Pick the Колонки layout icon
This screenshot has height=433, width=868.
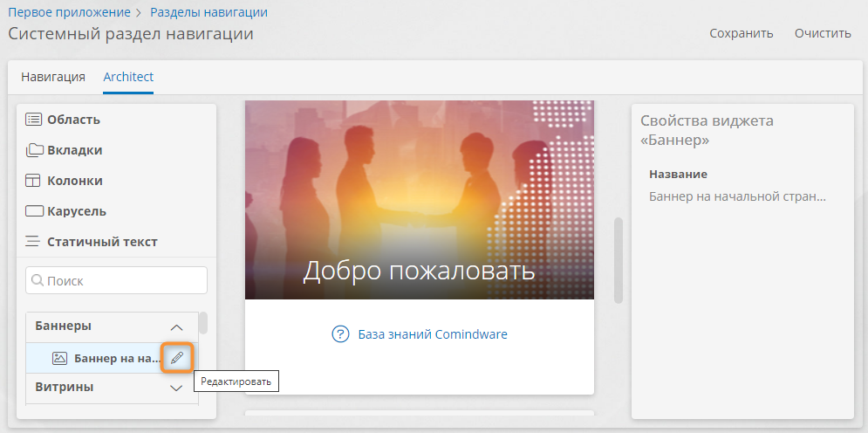34,181
